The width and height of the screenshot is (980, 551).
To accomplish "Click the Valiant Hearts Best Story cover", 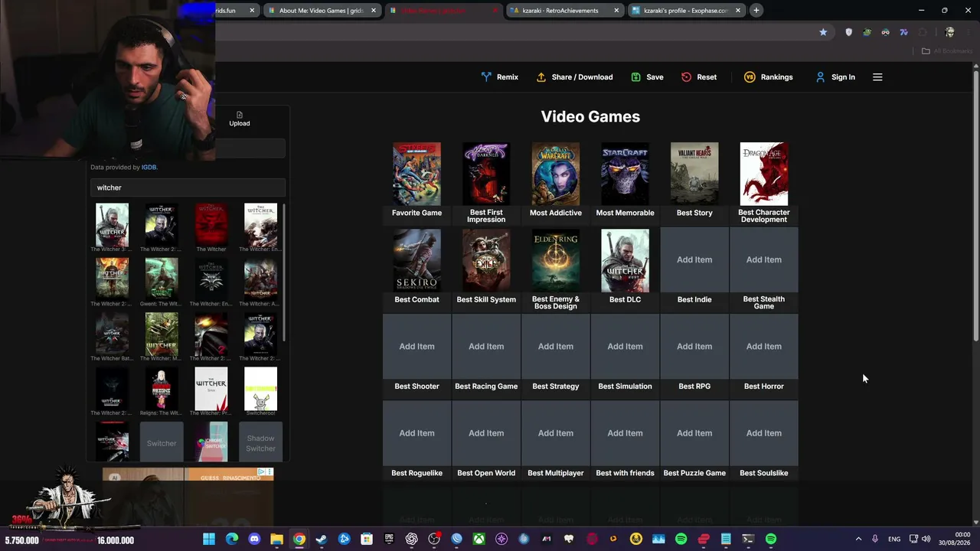I will pos(694,174).
